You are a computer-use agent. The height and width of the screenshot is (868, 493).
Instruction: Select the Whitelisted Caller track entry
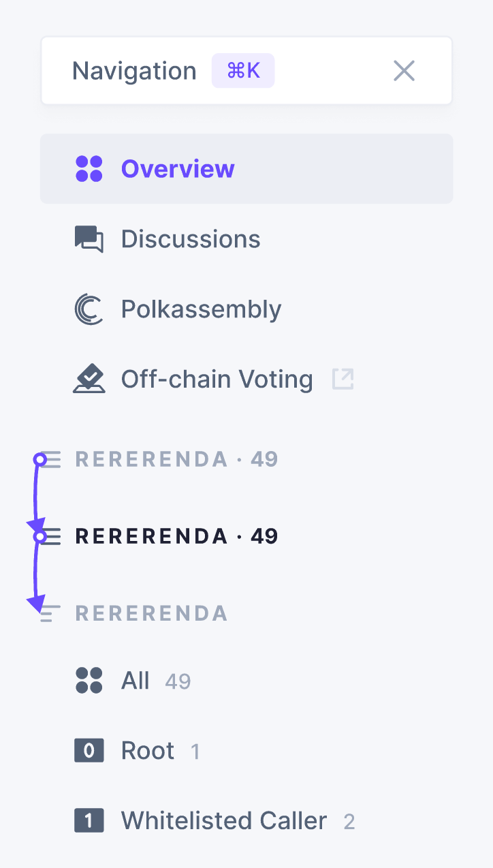[223, 821]
